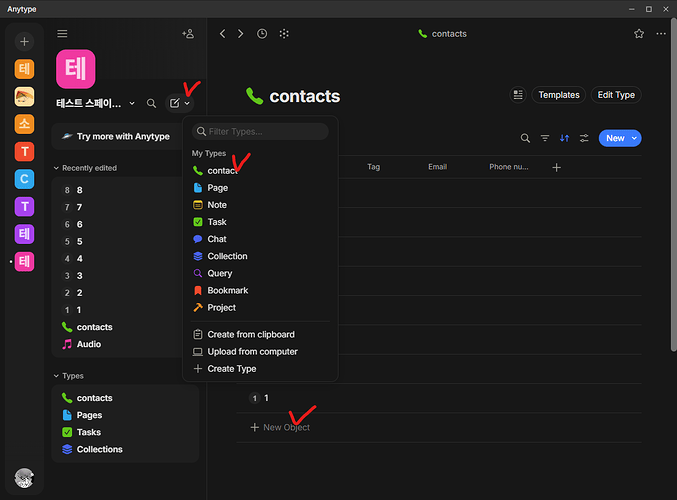This screenshot has width=677, height=500.
Task: Choose Task from the type list
Action: (x=260, y=222)
